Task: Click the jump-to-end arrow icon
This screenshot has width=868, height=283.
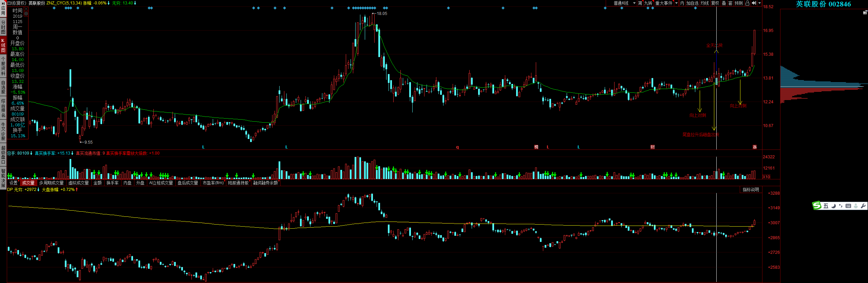Action: (x=754, y=3)
